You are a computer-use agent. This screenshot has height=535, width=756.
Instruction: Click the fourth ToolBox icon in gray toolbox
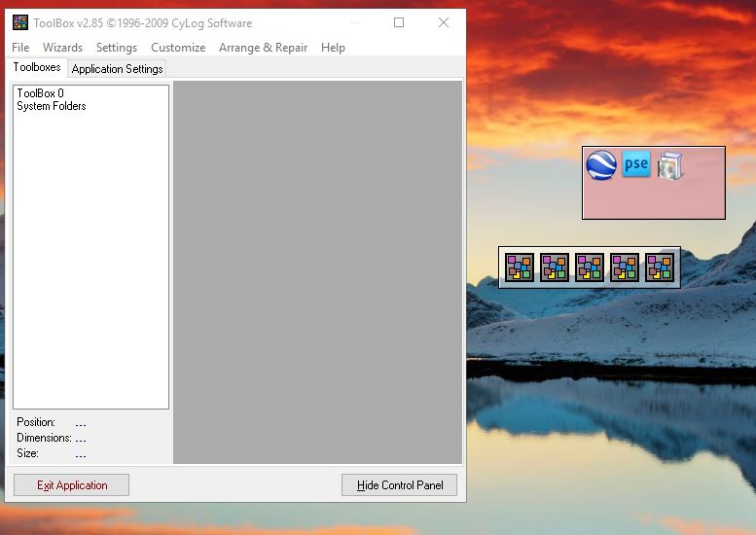point(625,267)
